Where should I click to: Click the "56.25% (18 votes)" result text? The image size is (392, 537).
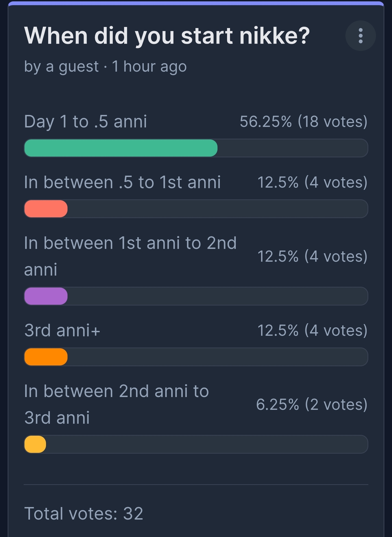304,121
